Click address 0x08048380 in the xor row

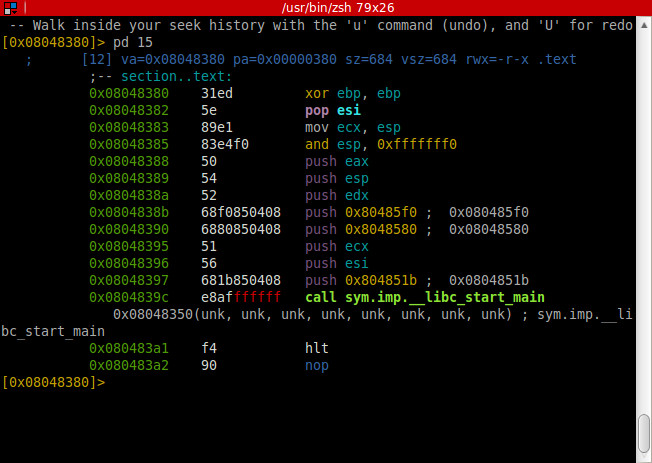point(129,94)
